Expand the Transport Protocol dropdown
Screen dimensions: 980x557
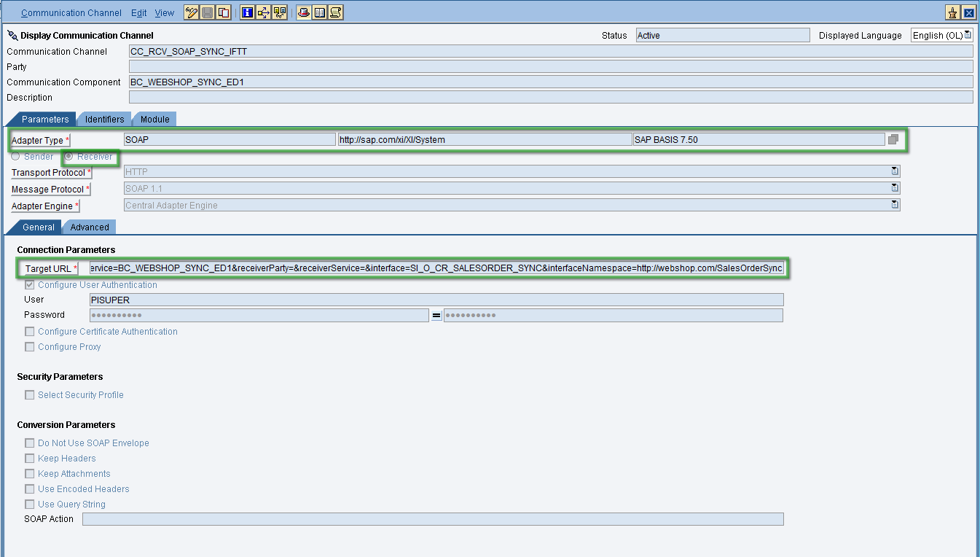point(895,172)
